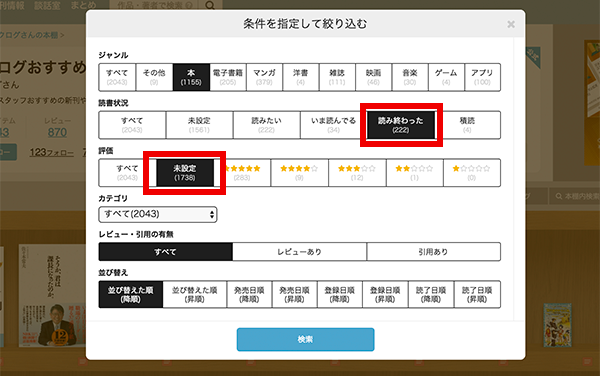Select the two-star rating filter

[x=414, y=173]
